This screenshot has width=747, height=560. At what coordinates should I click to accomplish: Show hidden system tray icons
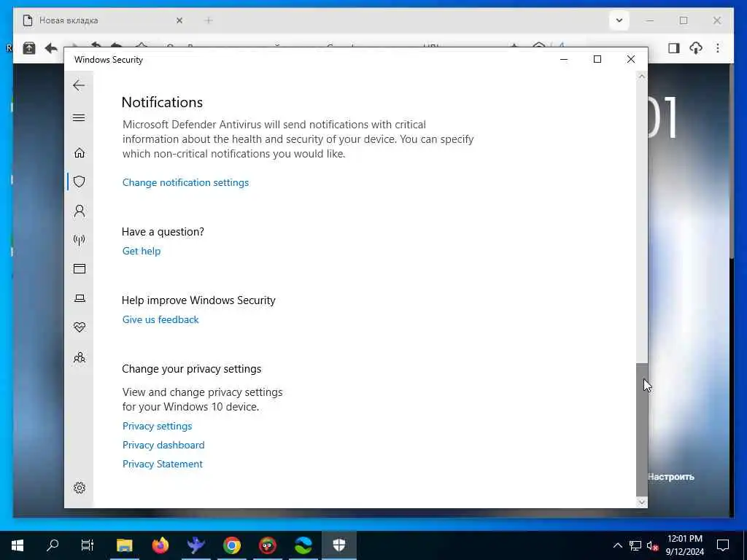coord(617,545)
